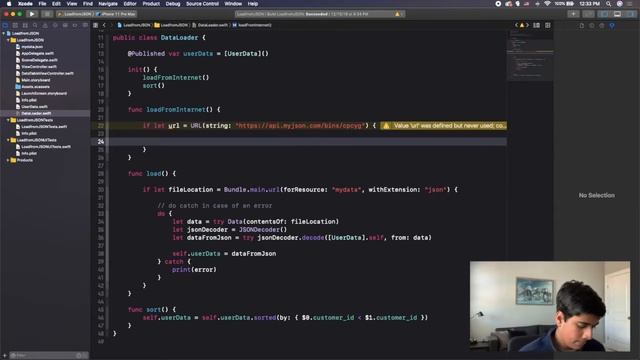Toggle the Inspectors panel visibility

click(x=630, y=14)
